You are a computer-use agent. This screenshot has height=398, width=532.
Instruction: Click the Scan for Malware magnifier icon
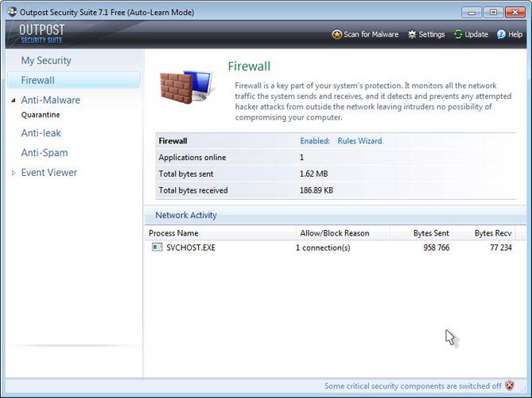pyautogui.click(x=337, y=34)
